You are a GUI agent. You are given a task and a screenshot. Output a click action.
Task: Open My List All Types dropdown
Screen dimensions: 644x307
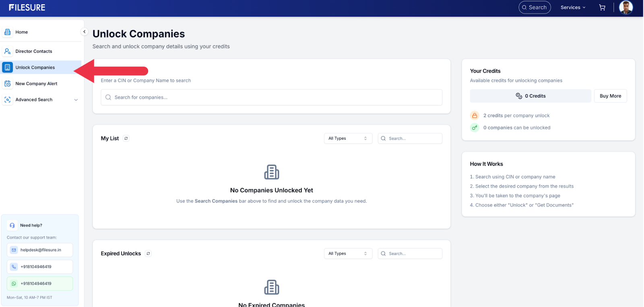click(x=348, y=139)
